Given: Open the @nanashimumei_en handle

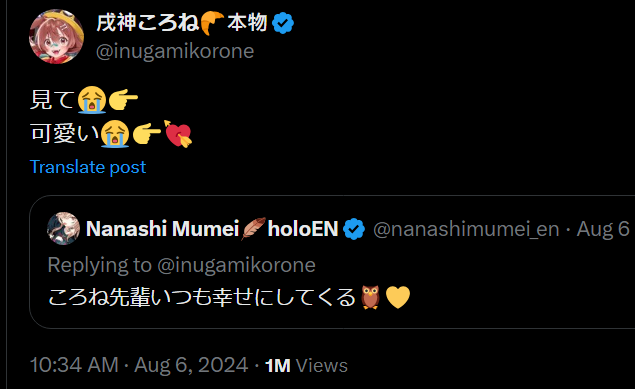Looking at the screenshot, I should tap(466, 230).
